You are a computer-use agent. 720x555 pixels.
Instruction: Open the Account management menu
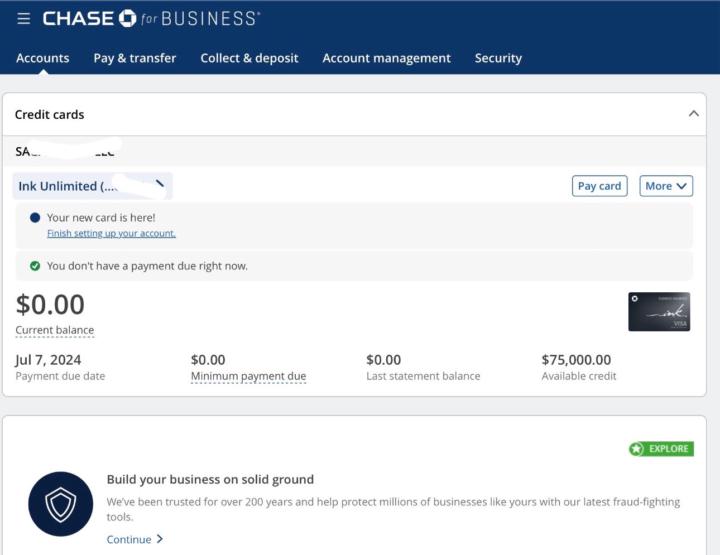[387, 58]
